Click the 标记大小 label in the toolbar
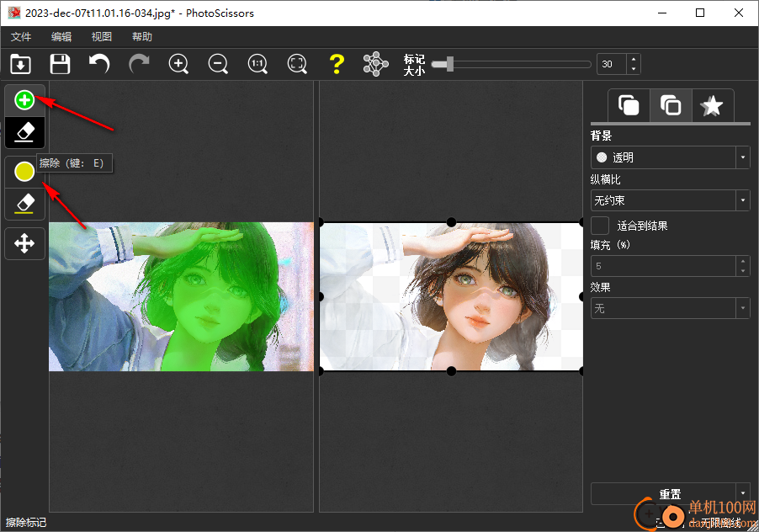The image size is (759, 532). click(x=414, y=65)
